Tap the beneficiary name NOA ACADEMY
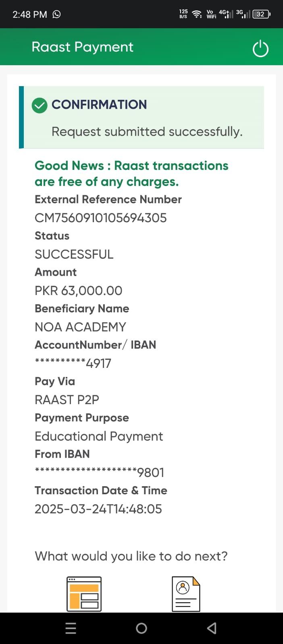 coord(80,327)
